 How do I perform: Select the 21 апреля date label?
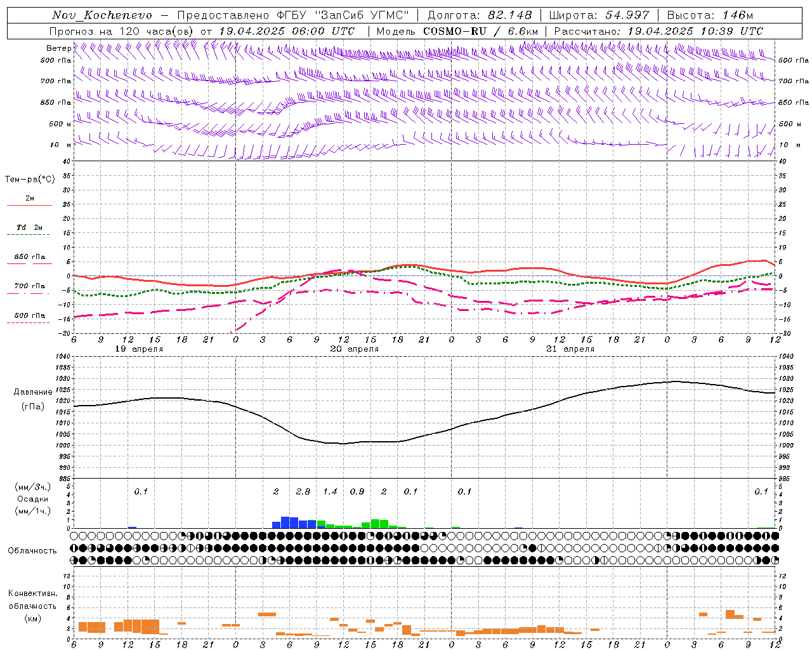point(570,349)
